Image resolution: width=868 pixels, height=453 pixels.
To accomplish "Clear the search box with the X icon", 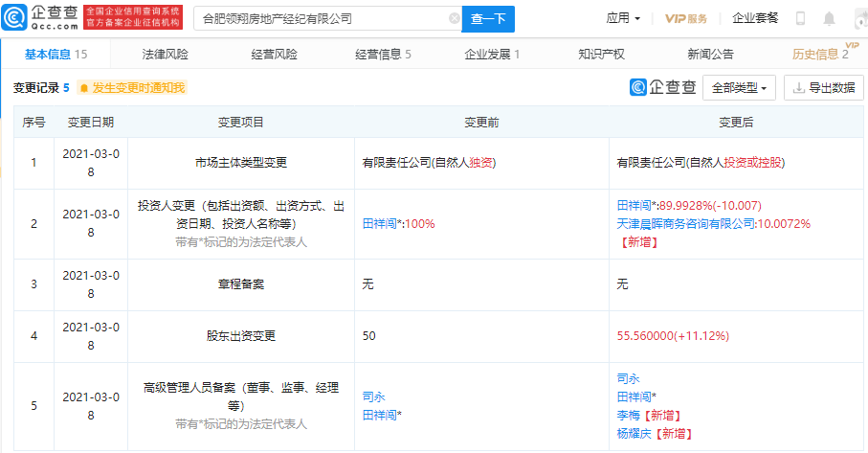I will click(x=454, y=18).
